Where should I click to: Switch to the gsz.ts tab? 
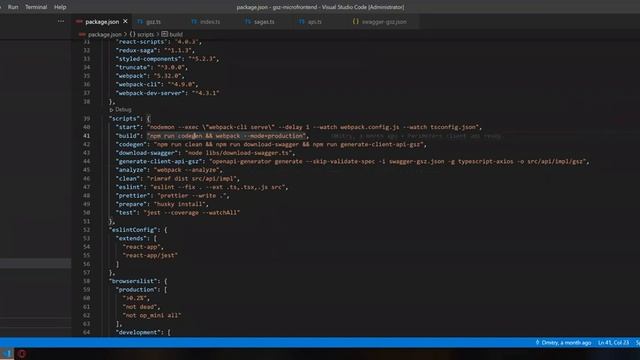coord(153,22)
